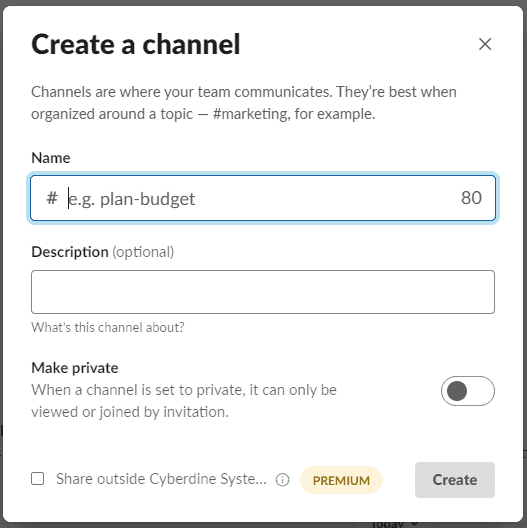Click the Create a channel title
This screenshot has height=528, width=527.
click(x=136, y=44)
